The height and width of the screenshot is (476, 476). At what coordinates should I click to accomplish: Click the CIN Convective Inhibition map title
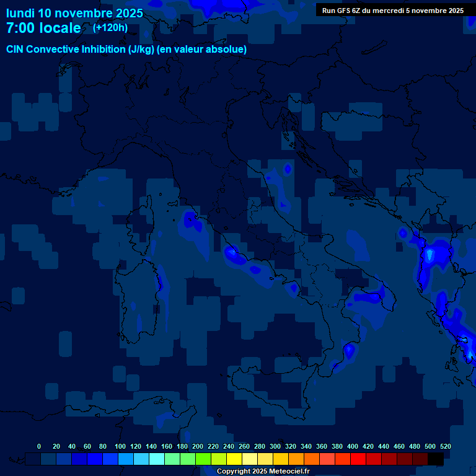126,50
